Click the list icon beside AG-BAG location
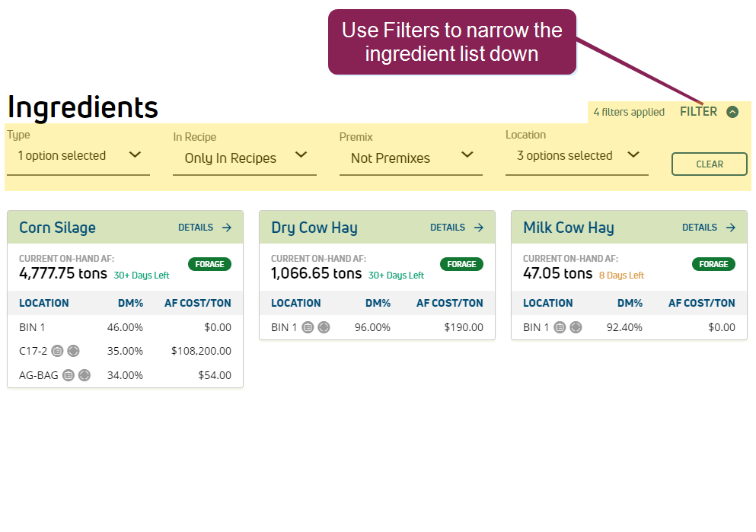Image resolution: width=756 pixels, height=532 pixels. [69, 375]
